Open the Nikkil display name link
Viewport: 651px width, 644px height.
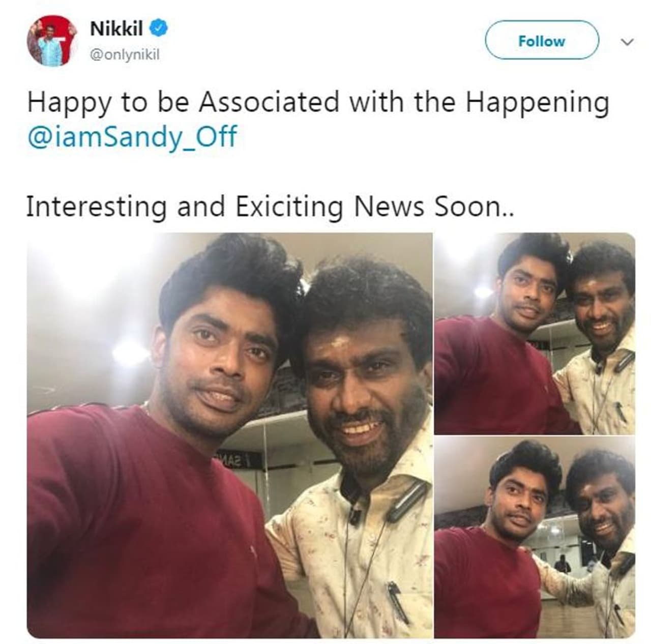point(116,29)
